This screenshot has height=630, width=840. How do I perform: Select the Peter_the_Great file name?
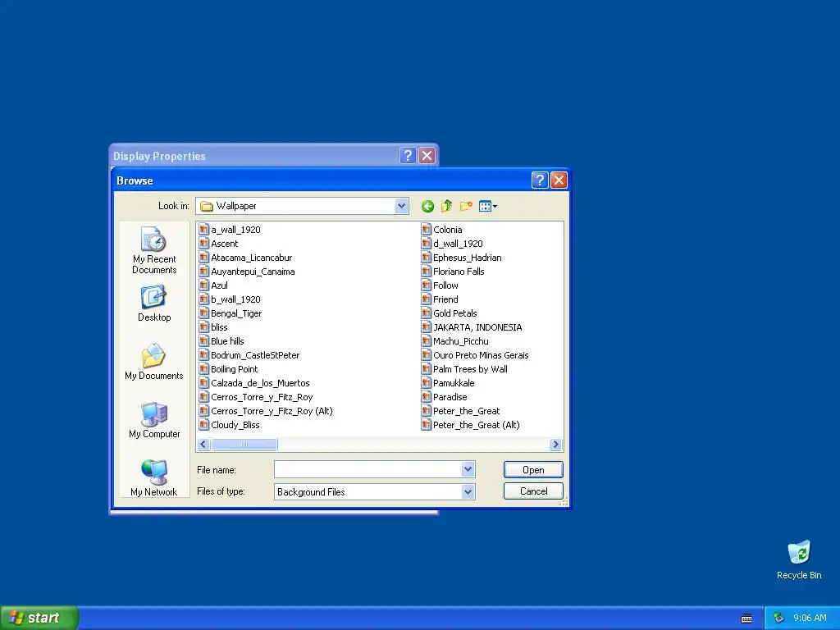click(x=466, y=411)
